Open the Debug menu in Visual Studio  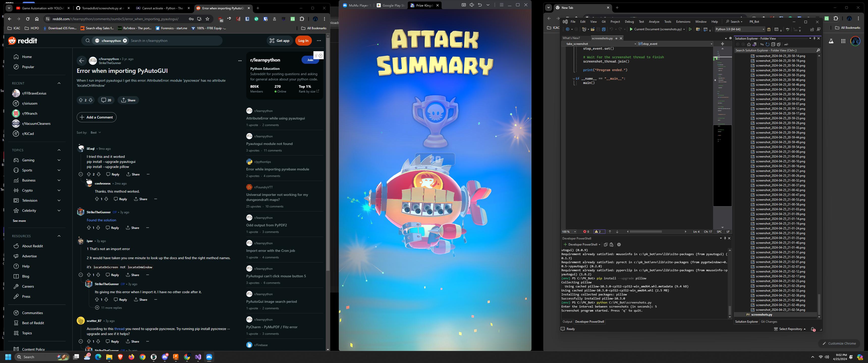pos(629,21)
